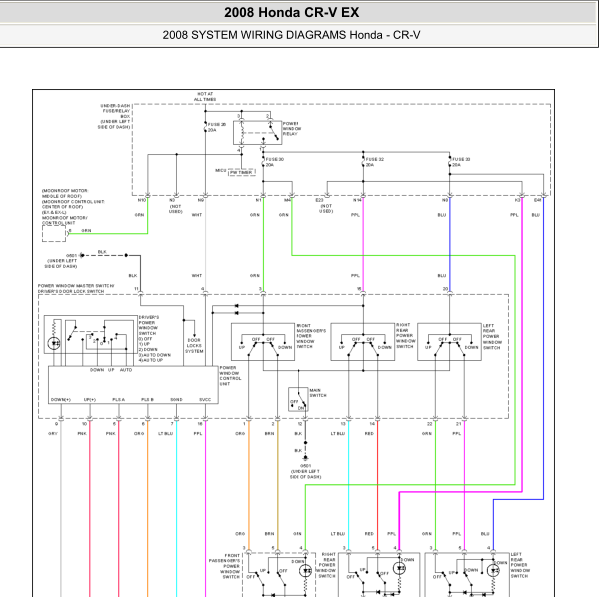The height and width of the screenshot is (597, 600).
Task: Select the 'HOT AT ALL TIMES' label
Action: (x=205, y=96)
